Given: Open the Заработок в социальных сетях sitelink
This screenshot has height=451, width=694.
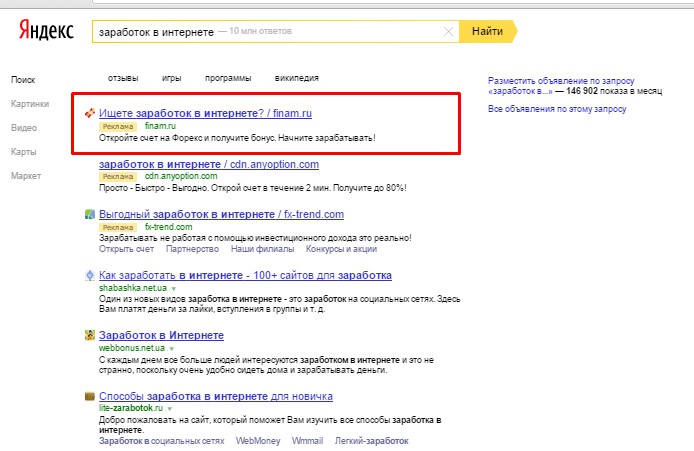Looking at the screenshot, I should [162, 441].
